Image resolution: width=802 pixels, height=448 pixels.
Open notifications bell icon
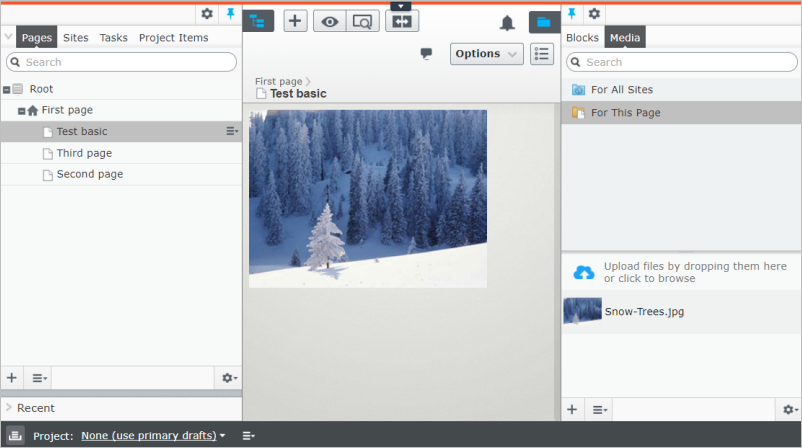[507, 22]
